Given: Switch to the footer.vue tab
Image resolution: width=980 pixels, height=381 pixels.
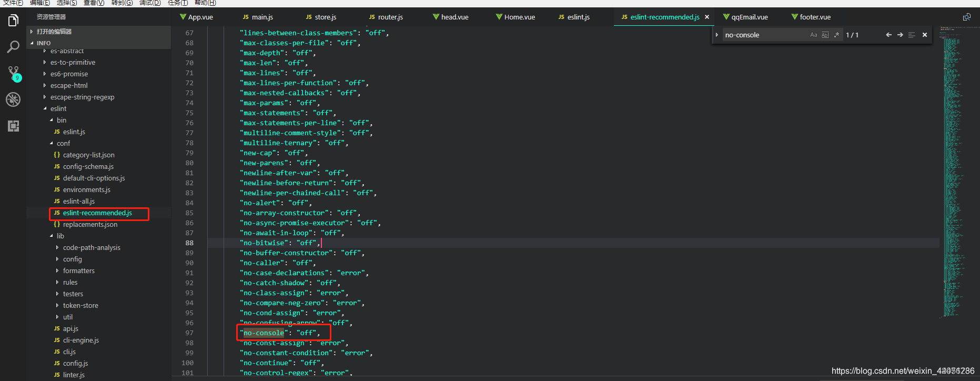Looking at the screenshot, I should click(x=811, y=17).
